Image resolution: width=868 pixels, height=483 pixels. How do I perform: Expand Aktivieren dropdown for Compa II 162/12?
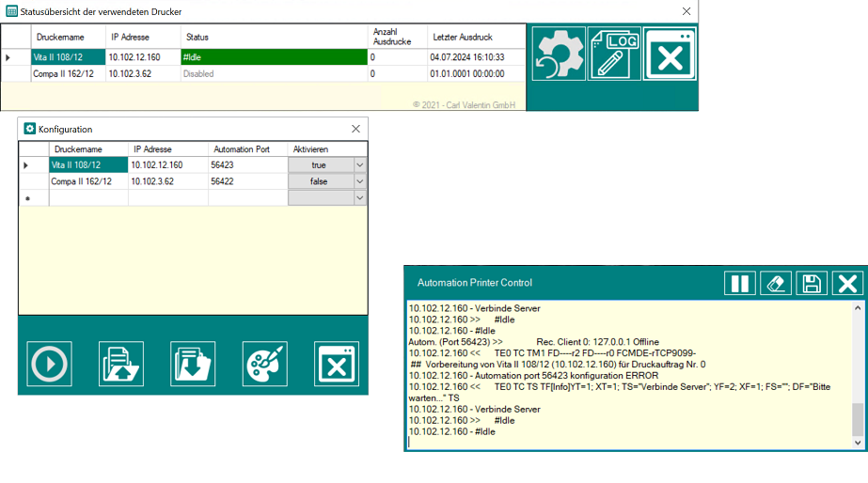click(358, 181)
